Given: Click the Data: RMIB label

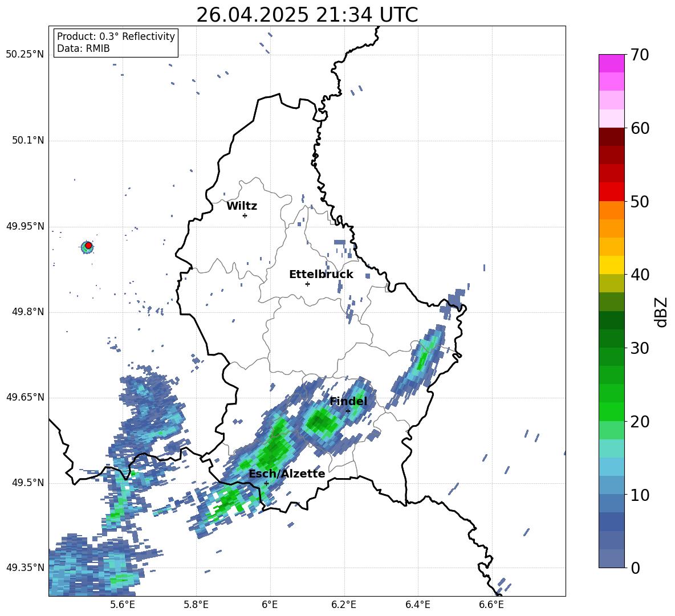Looking at the screenshot, I should tap(83, 48).
